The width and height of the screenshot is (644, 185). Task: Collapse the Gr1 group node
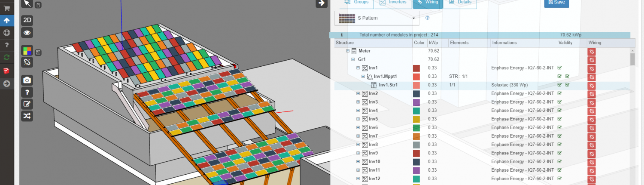(353, 59)
